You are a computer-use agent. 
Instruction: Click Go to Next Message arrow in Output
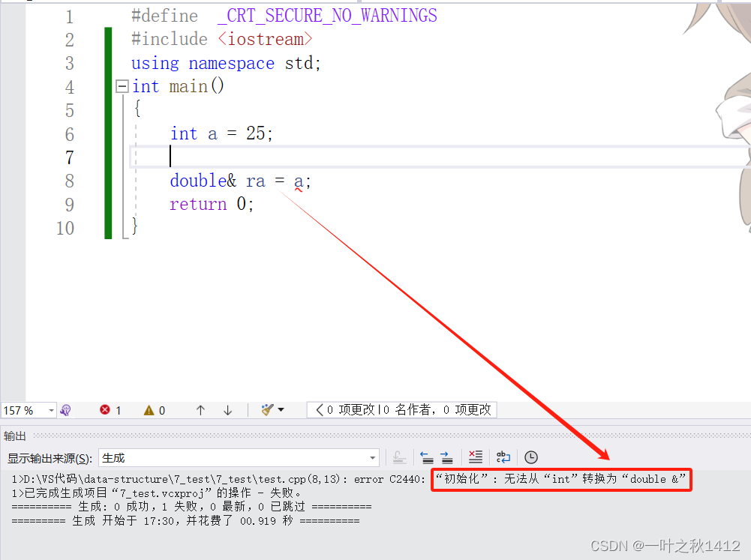[447, 457]
